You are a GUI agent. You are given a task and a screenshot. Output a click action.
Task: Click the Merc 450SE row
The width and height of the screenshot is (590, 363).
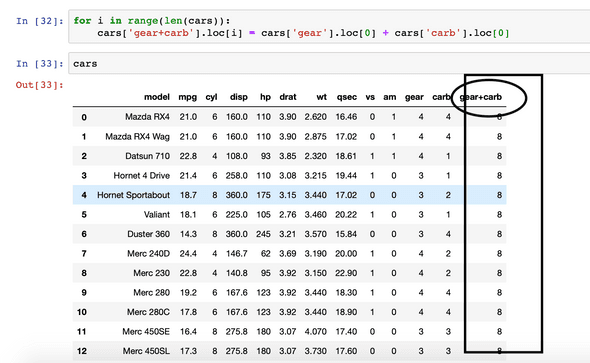(289, 331)
